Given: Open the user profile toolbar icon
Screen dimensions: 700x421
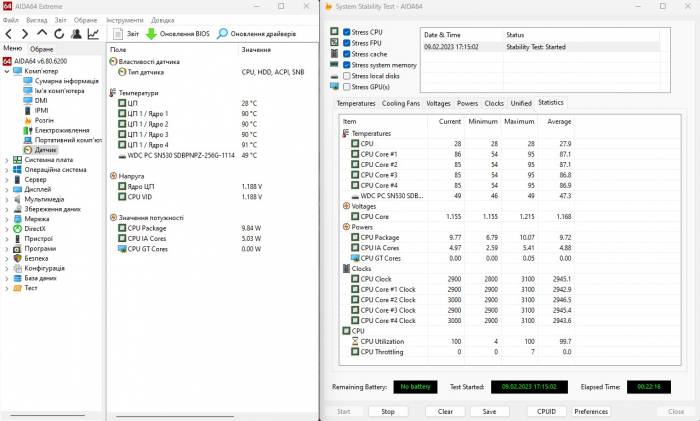Looking at the screenshot, I should tap(76, 33).
